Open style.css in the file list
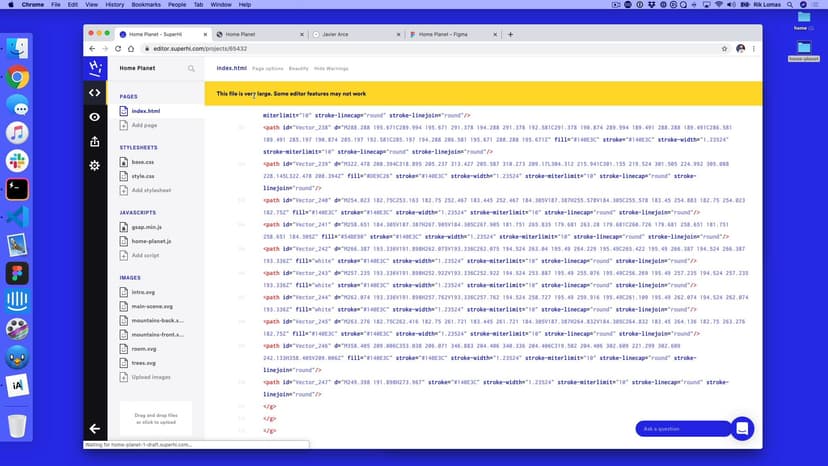Viewport: 828px width, 466px height. (142, 176)
